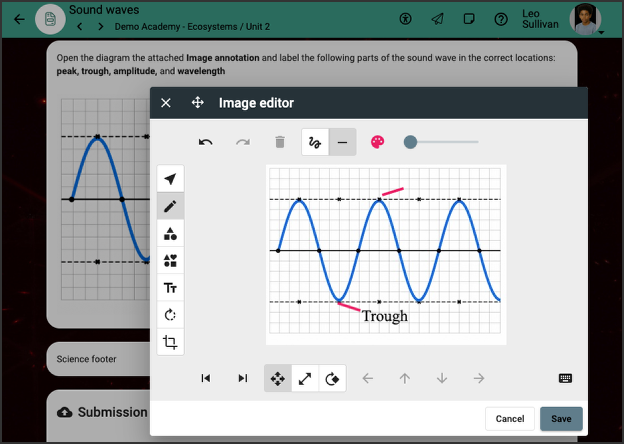This screenshot has width=624, height=444.
Task: Undo the last drawing action
Action: coord(205,142)
